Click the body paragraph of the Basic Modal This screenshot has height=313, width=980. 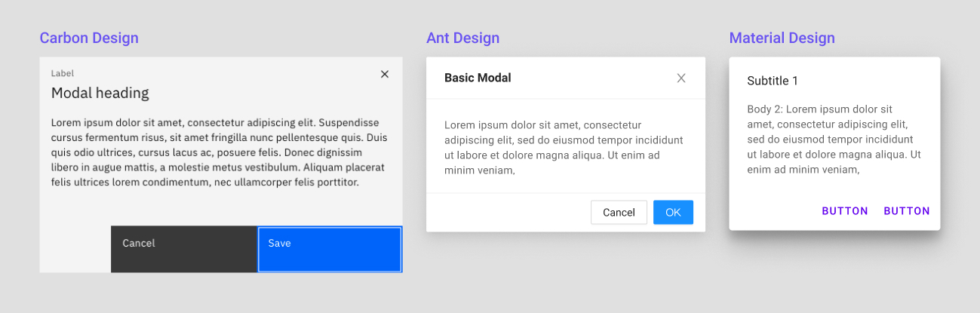(x=564, y=147)
